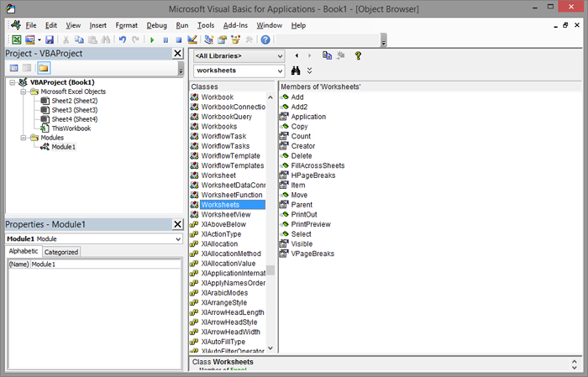
Task: Click Project pane toolbar overflow arrow
Action: click(181, 68)
